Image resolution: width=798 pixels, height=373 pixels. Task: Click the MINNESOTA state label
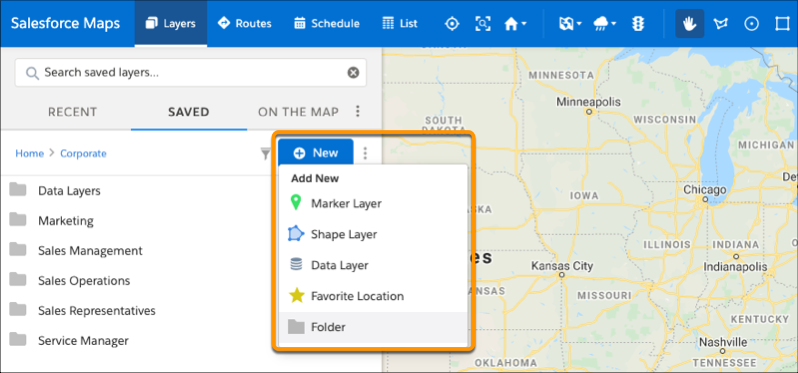point(562,75)
